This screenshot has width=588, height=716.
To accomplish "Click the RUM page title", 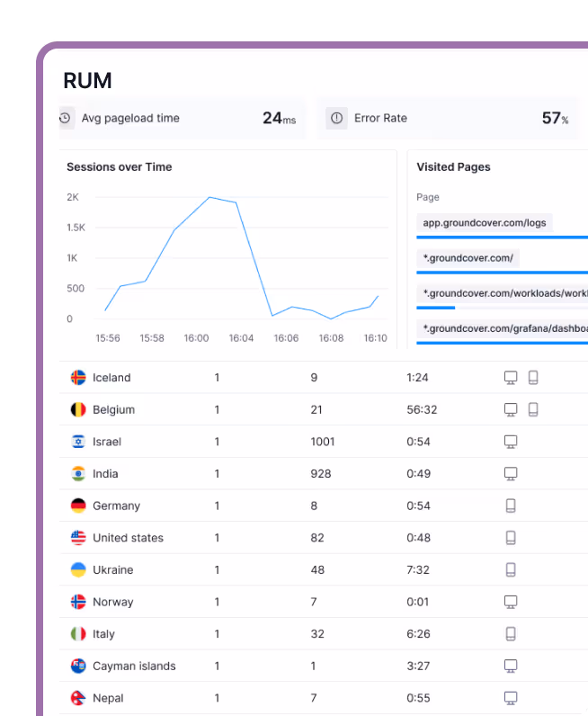I will 87,81.
